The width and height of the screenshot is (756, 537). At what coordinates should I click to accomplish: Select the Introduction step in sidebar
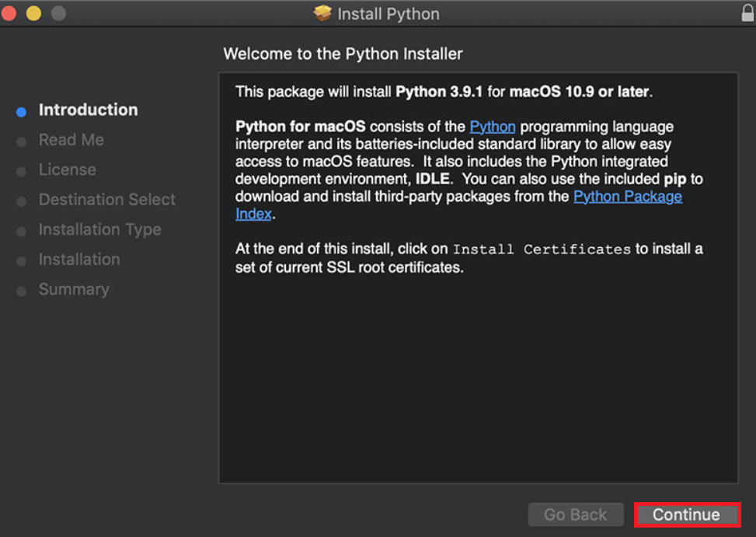click(x=88, y=110)
